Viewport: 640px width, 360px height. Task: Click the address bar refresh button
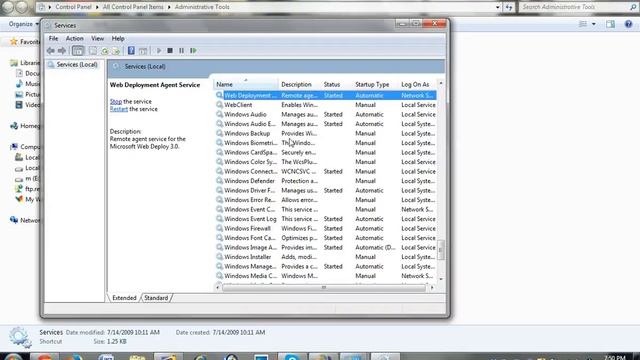click(509, 7)
